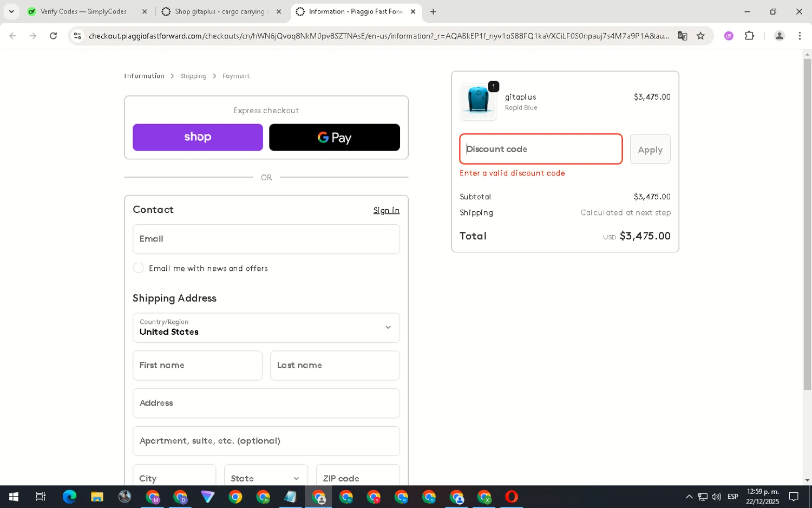This screenshot has width=812, height=508.
Task: Focus the Email field
Action: [266, 239]
